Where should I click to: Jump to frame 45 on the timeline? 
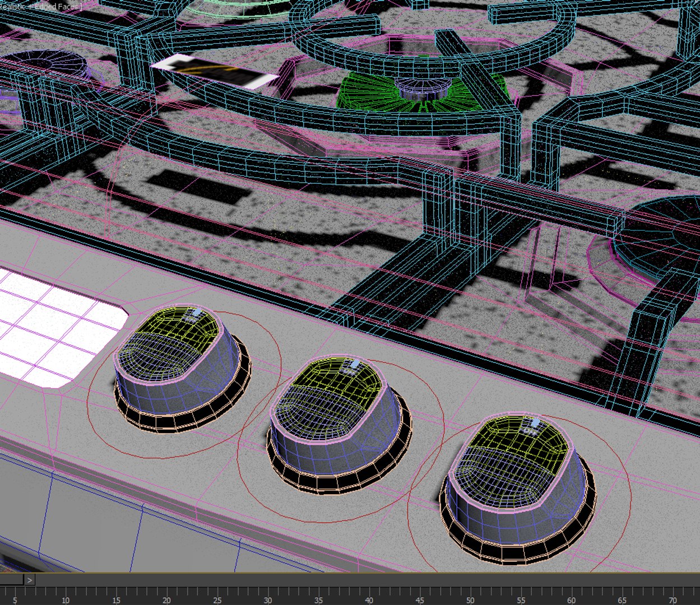tap(419, 600)
